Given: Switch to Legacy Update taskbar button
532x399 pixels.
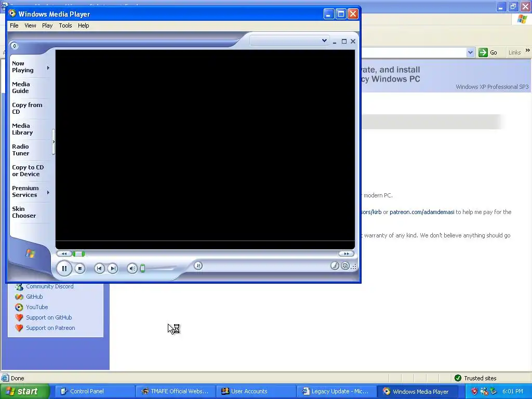Looking at the screenshot, I should (x=337, y=391).
